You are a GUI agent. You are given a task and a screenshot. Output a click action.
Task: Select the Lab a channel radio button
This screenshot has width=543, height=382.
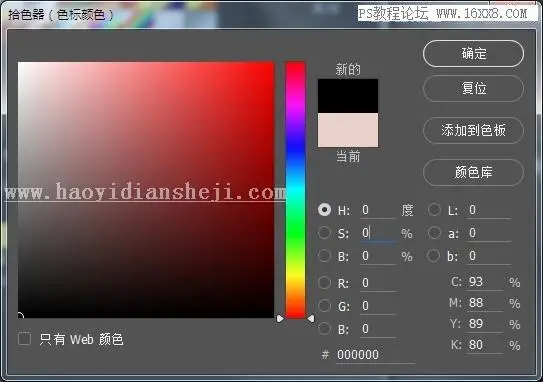pyautogui.click(x=434, y=233)
